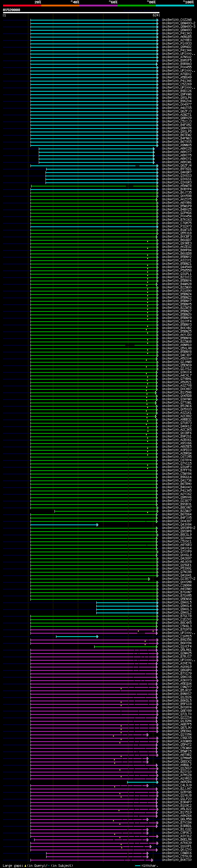Viewport: 197px width, 868px height.
Task: Select the UniRef100_B1G9C2 label
Action: [x=176, y=806]
